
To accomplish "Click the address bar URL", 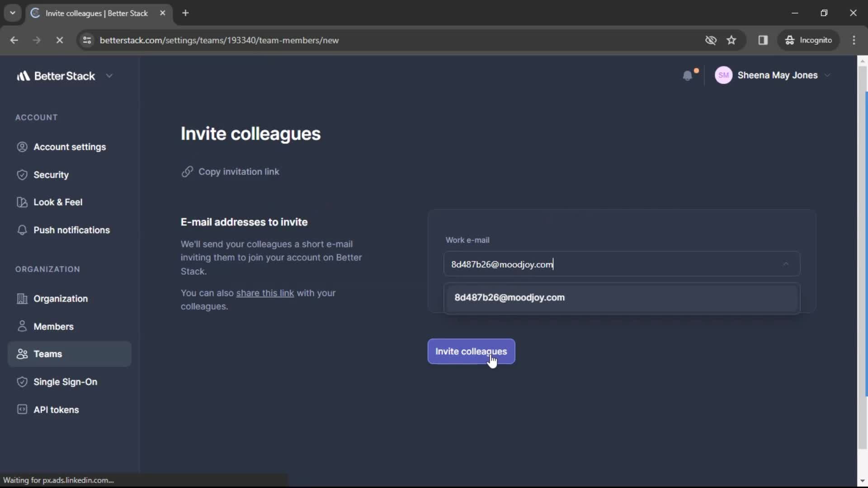I will point(219,40).
